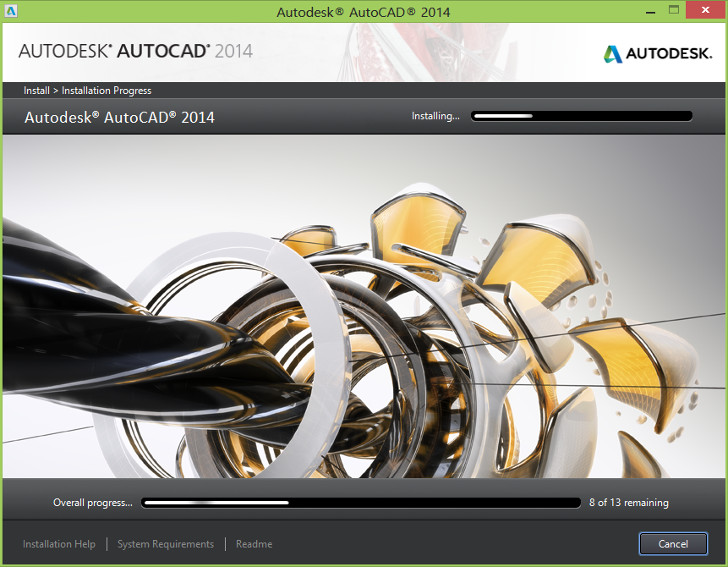Cancel the AutoCAD installation
The width and height of the screenshot is (728, 567).
point(673,544)
